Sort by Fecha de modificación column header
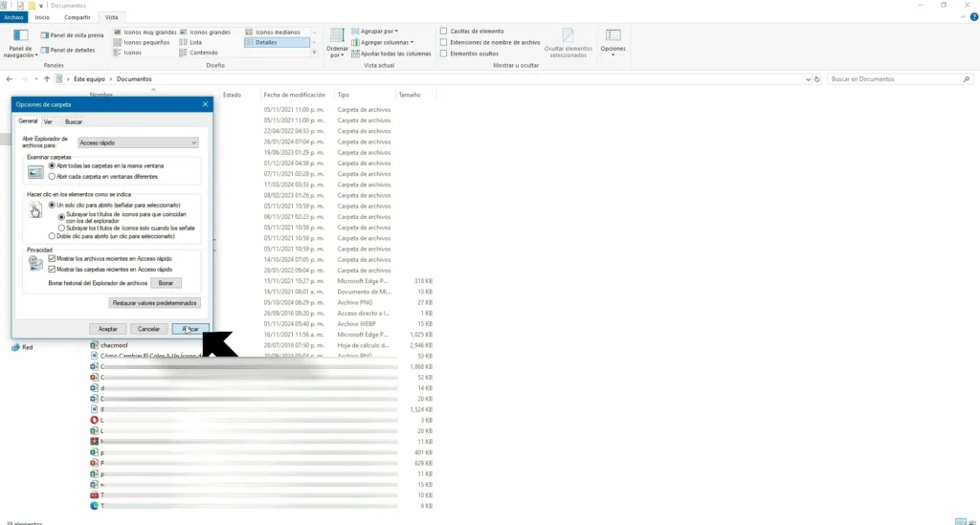The height and width of the screenshot is (525, 980). coord(295,95)
